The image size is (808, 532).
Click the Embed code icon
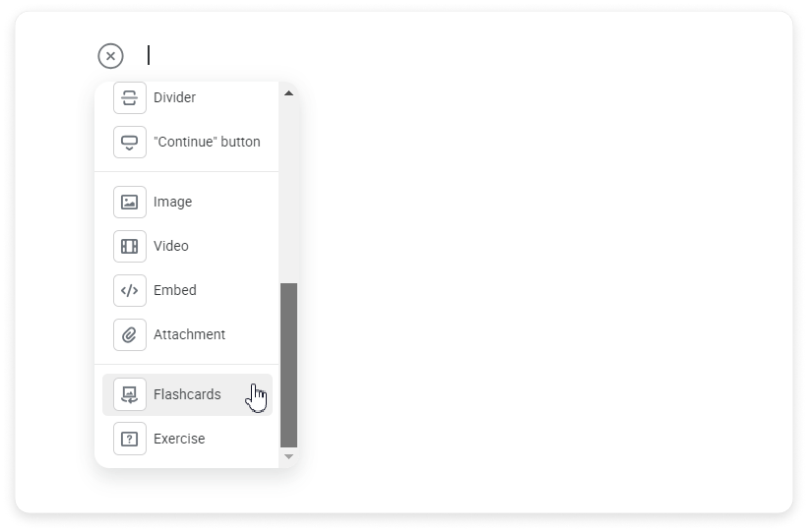[129, 291]
